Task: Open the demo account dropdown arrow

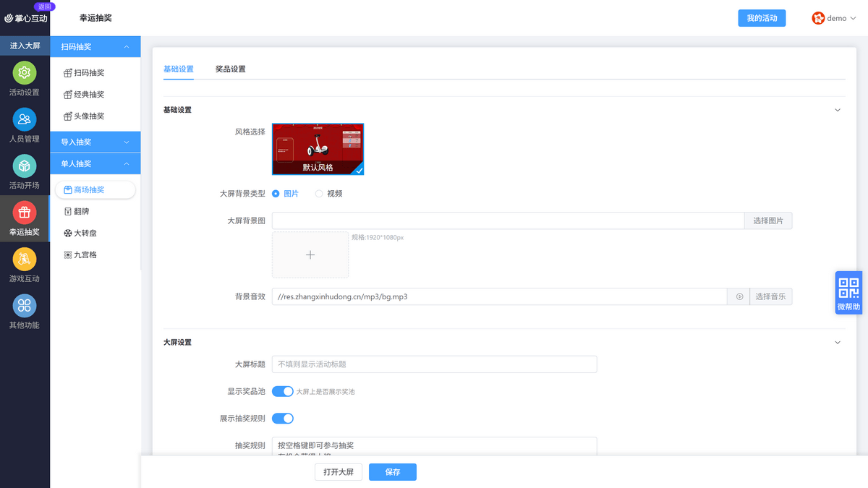Action: click(x=854, y=19)
